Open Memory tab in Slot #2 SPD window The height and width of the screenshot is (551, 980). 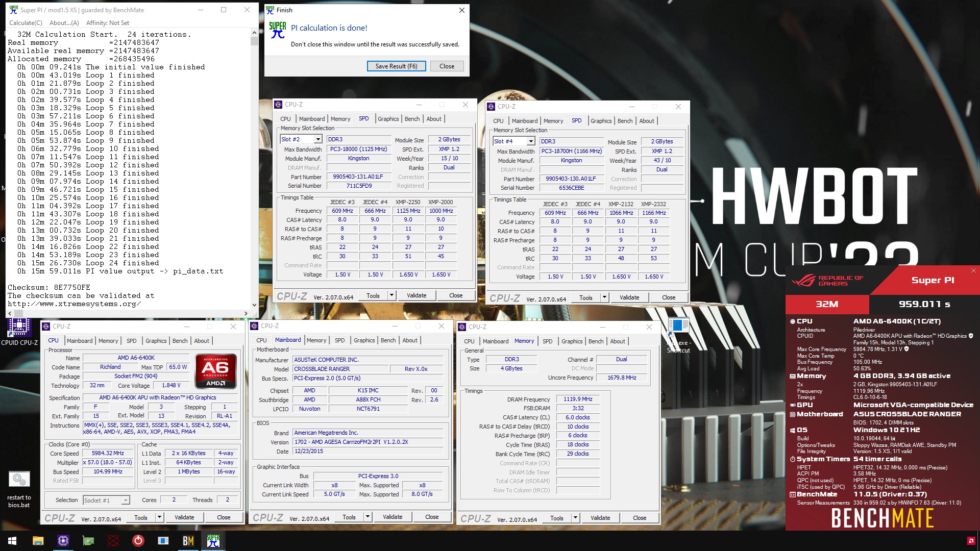(340, 119)
